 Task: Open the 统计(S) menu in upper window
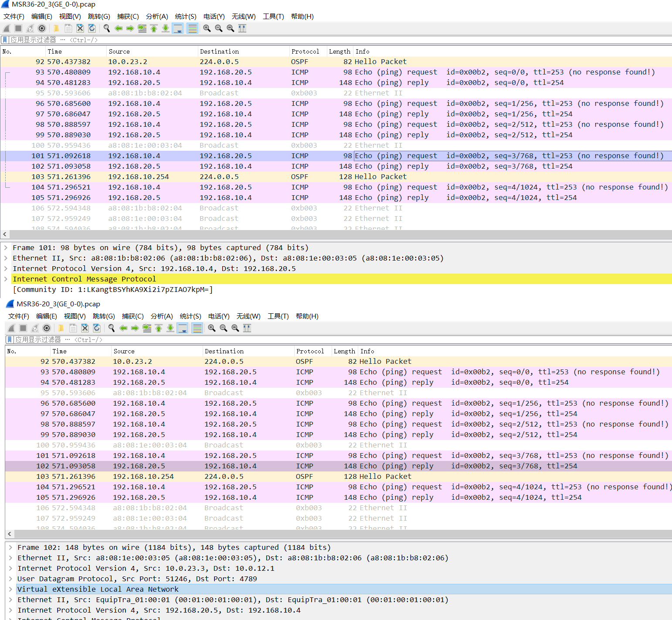(x=186, y=17)
